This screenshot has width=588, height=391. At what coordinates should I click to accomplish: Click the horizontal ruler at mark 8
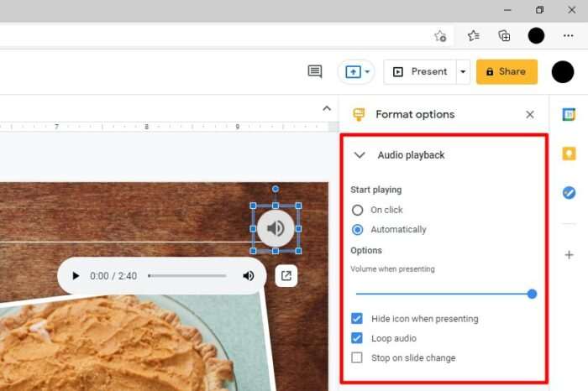[147, 127]
